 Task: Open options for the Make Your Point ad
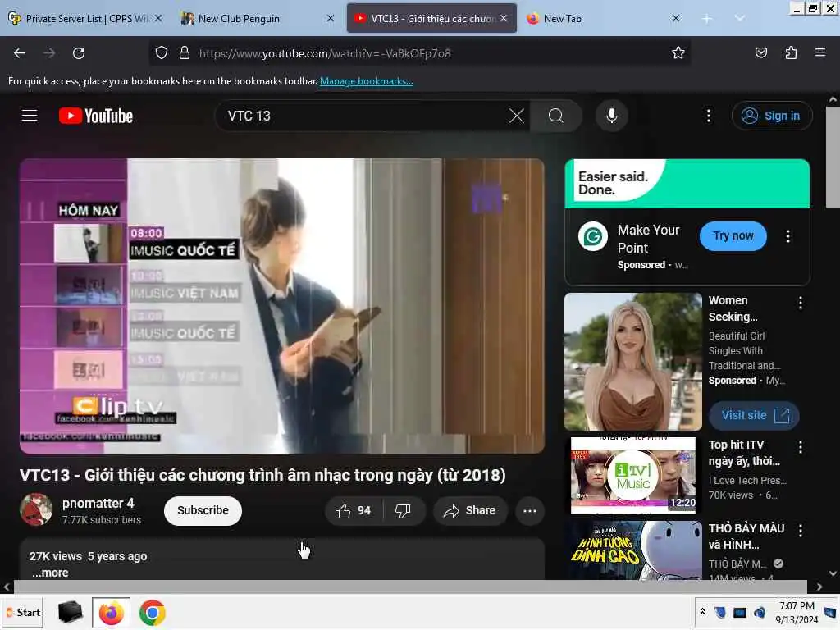787,236
